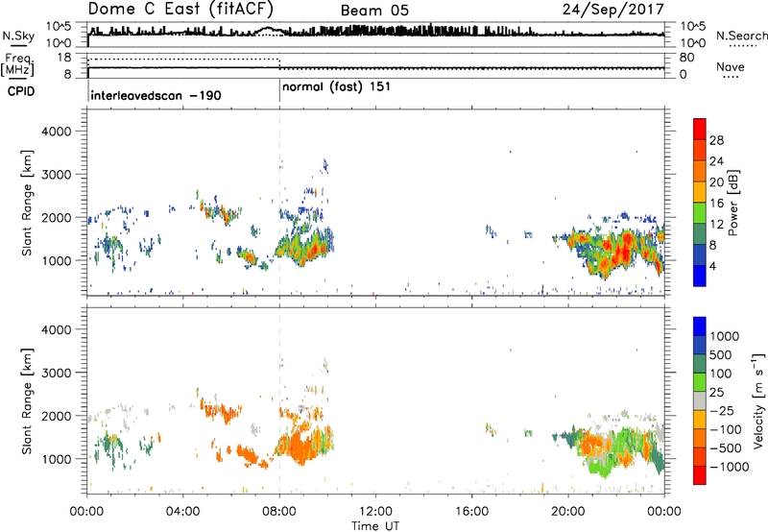Click the 'CPID' row label
The width and height of the screenshot is (768, 532).
pos(21,91)
